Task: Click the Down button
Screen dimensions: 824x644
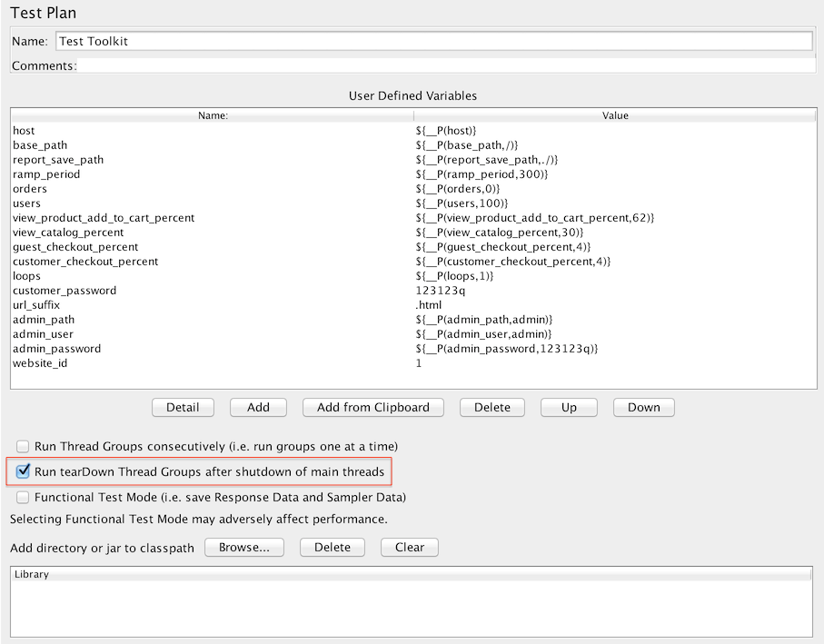Action: (x=643, y=407)
